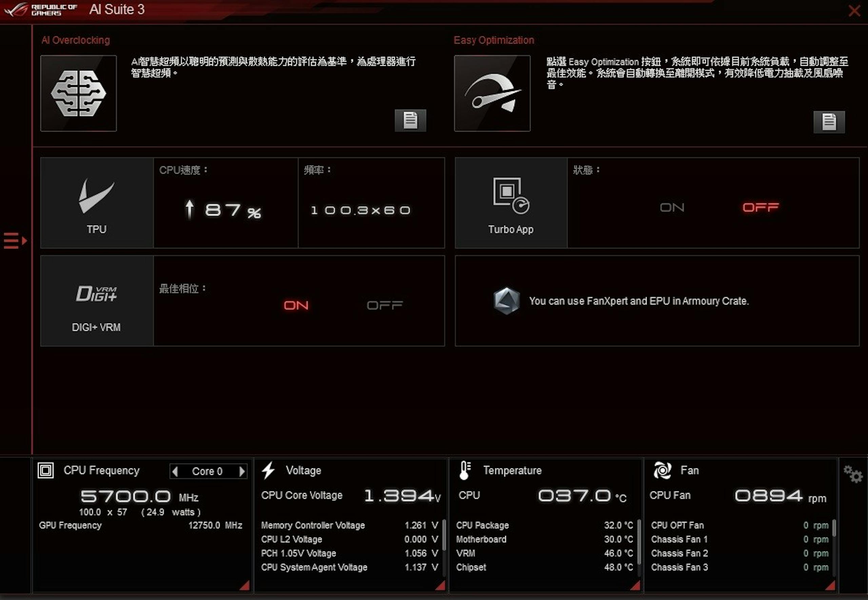This screenshot has width=868, height=600.
Task: Set DIGI+ VRM optimal phase OFF
Action: 385,305
